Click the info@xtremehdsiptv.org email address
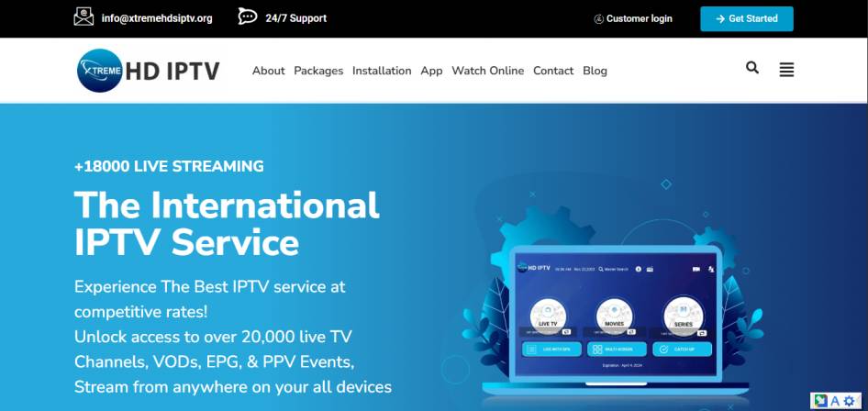868x411 pixels. tap(157, 18)
